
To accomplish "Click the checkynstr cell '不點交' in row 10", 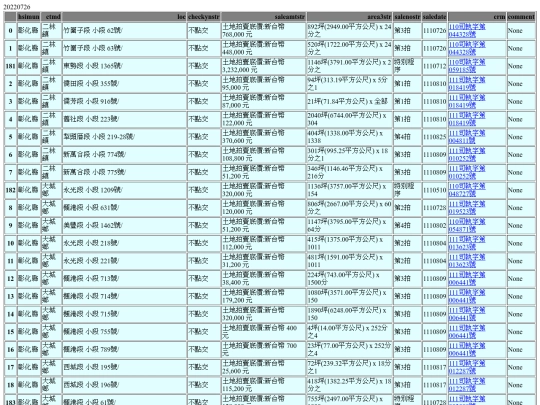I will [204, 243].
